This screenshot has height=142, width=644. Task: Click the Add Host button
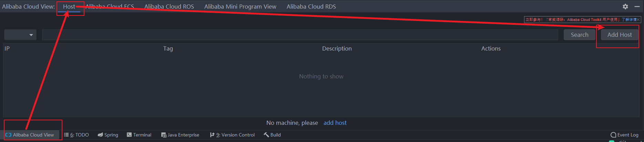(x=619, y=35)
